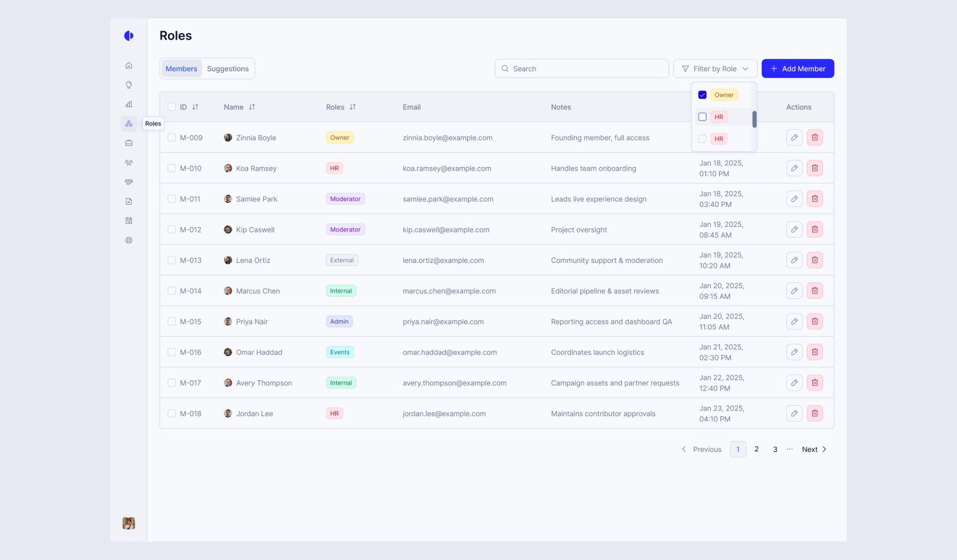
Task: Go to the Next page
Action: 814,449
